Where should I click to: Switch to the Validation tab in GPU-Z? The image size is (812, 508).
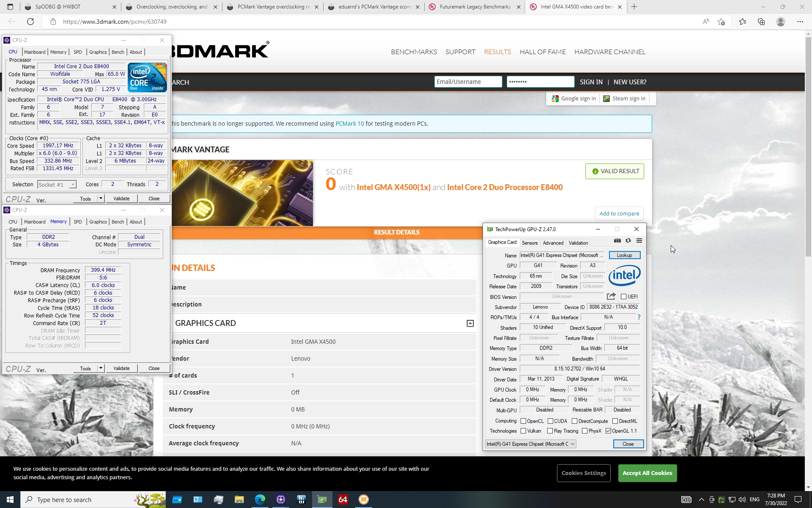pyautogui.click(x=578, y=243)
